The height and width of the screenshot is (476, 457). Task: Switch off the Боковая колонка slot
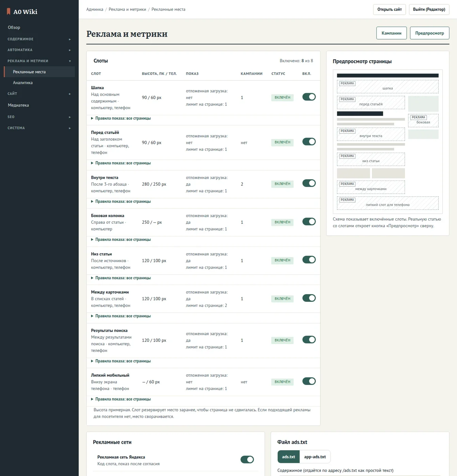[309, 222]
